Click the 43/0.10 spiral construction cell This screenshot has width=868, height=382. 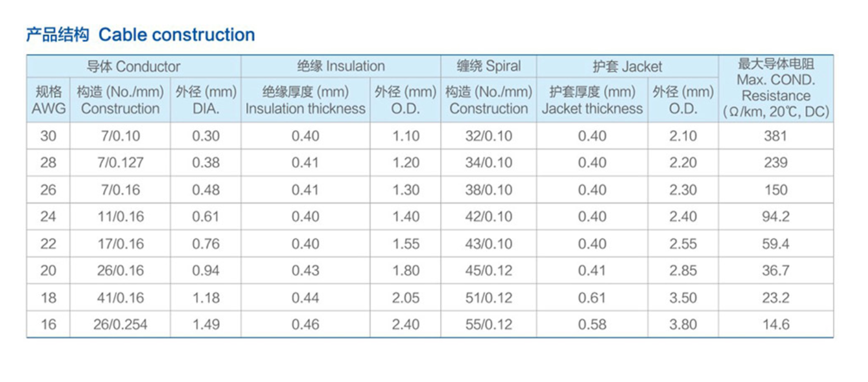(488, 244)
